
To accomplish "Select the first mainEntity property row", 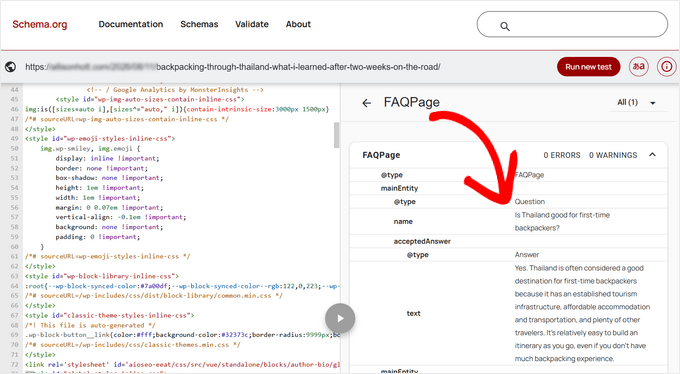I will click(508, 188).
